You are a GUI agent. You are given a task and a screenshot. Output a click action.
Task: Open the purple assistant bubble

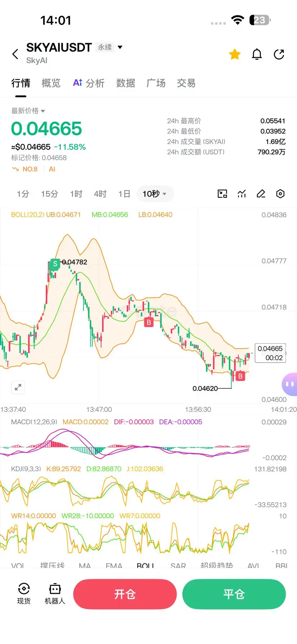click(289, 384)
